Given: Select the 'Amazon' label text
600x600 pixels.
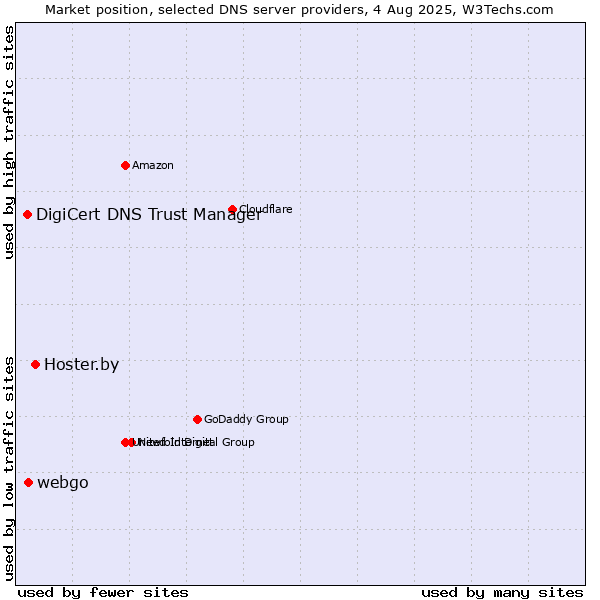Looking at the screenshot, I should tap(153, 165).
